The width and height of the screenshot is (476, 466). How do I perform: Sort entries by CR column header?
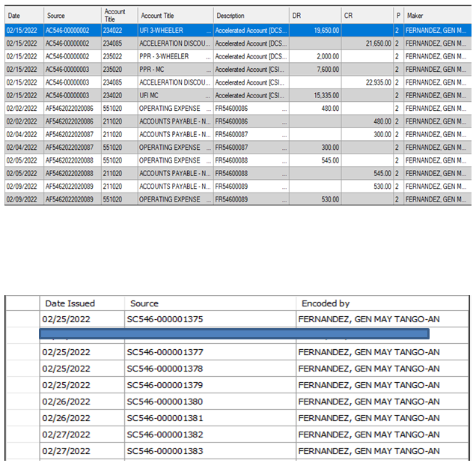(x=367, y=16)
